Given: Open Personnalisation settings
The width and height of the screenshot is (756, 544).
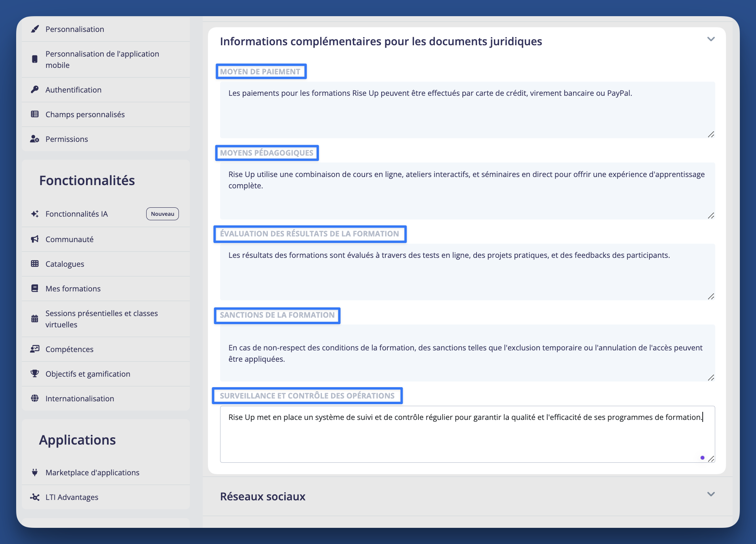Looking at the screenshot, I should click(106, 29).
